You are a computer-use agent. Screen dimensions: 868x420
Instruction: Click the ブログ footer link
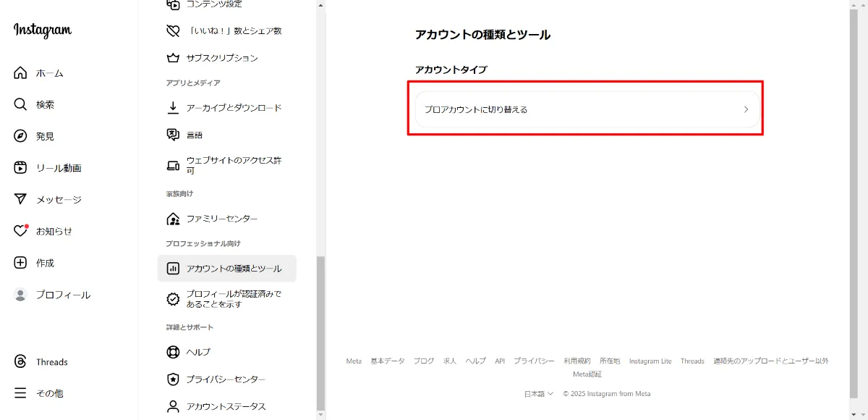click(424, 361)
